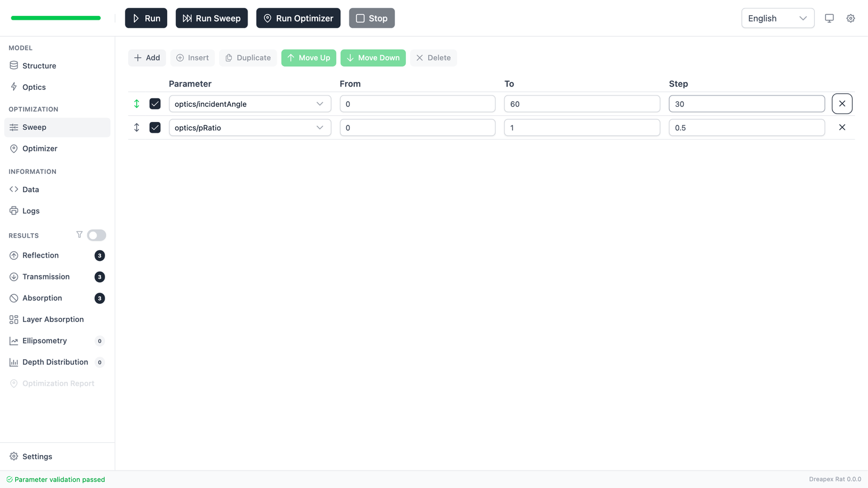Viewport: 868px width, 488px height.
Task: Click the green progress bar
Action: coord(56,18)
